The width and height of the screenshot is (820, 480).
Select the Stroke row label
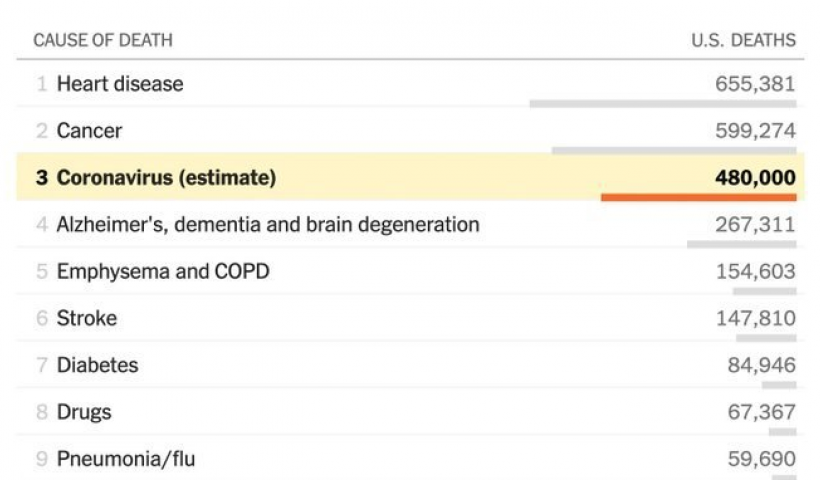[x=86, y=318]
